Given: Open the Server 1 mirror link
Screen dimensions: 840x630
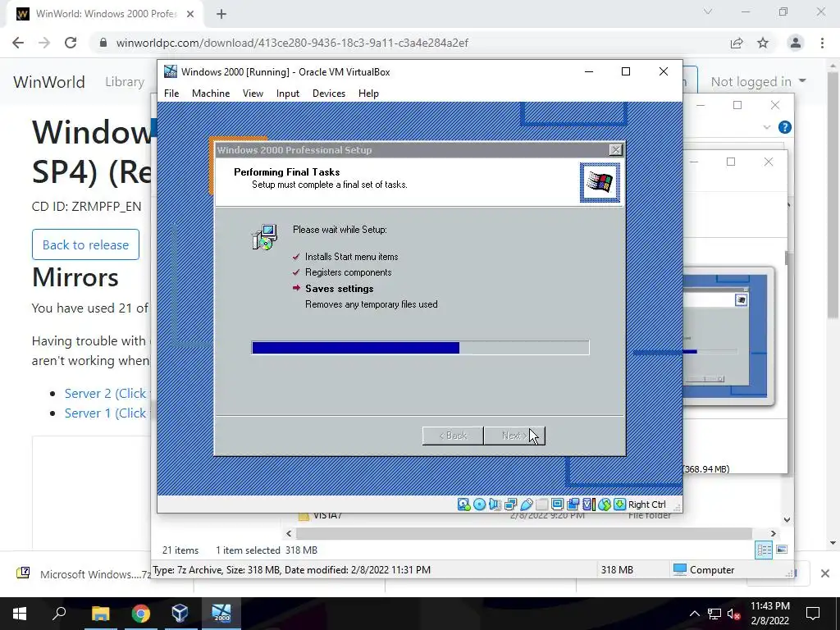Looking at the screenshot, I should [x=105, y=413].
